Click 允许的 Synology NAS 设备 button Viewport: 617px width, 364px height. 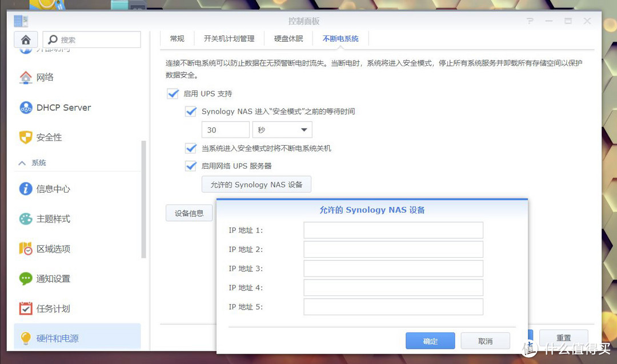pos(256,185)
